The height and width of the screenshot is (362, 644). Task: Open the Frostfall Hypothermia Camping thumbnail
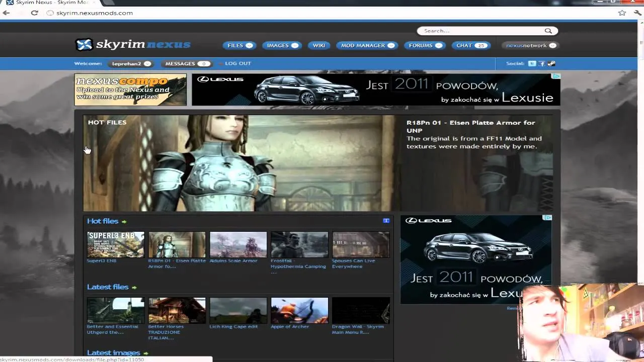click(x=300, y=244)
